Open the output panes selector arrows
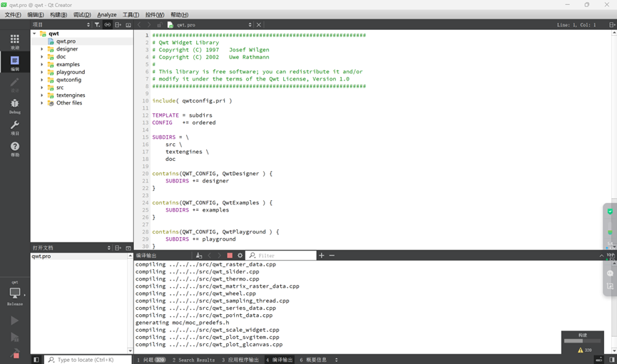Screen dimensions: 617x364 point(336,360)
